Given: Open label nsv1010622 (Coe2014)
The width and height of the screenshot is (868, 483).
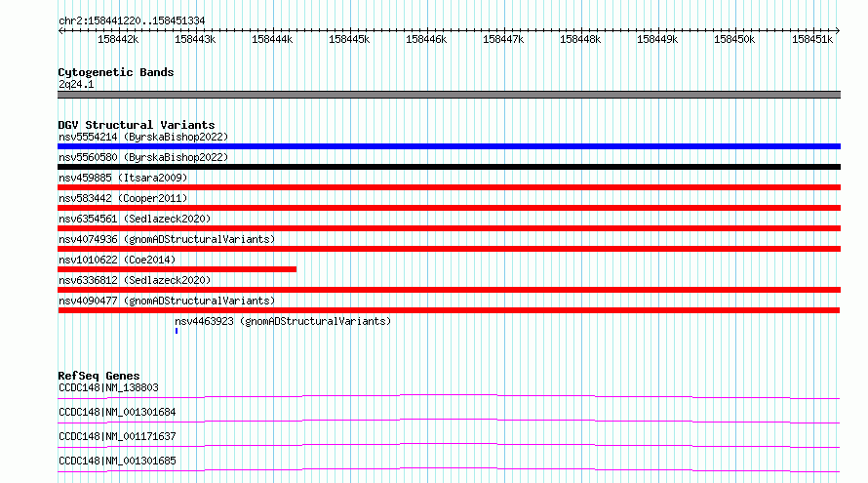Looking at the screenshot, I should [x=117, y=260].
